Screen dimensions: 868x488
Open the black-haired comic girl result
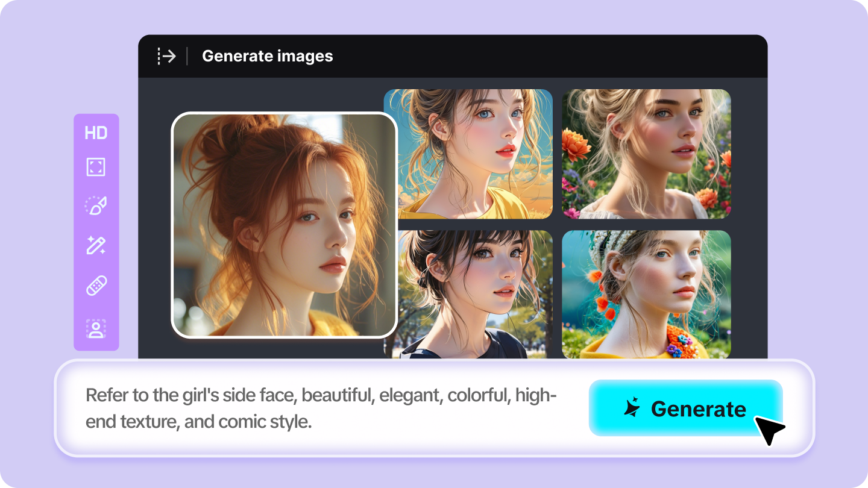[468, 294]
